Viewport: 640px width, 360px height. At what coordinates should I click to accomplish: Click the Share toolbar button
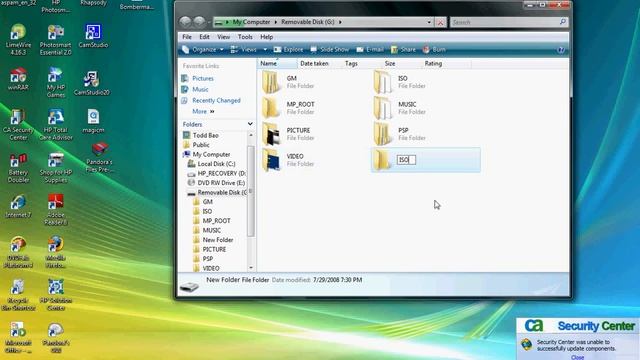point(403,49)
